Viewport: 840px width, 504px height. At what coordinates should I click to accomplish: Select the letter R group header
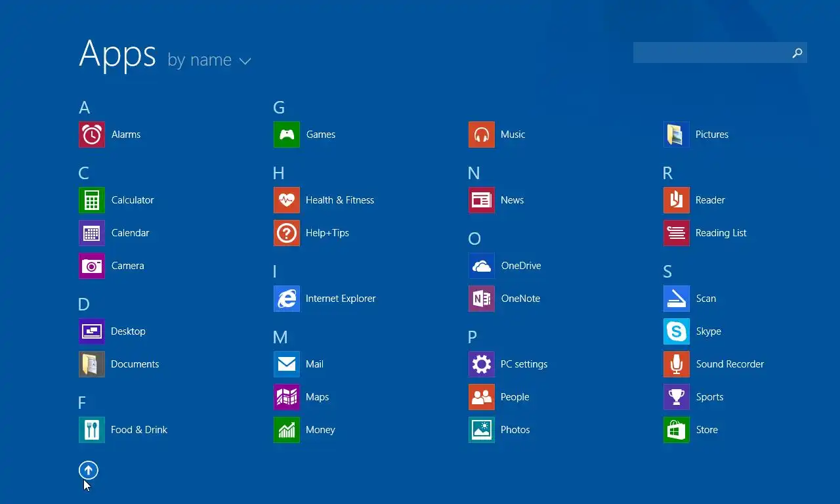668,173
